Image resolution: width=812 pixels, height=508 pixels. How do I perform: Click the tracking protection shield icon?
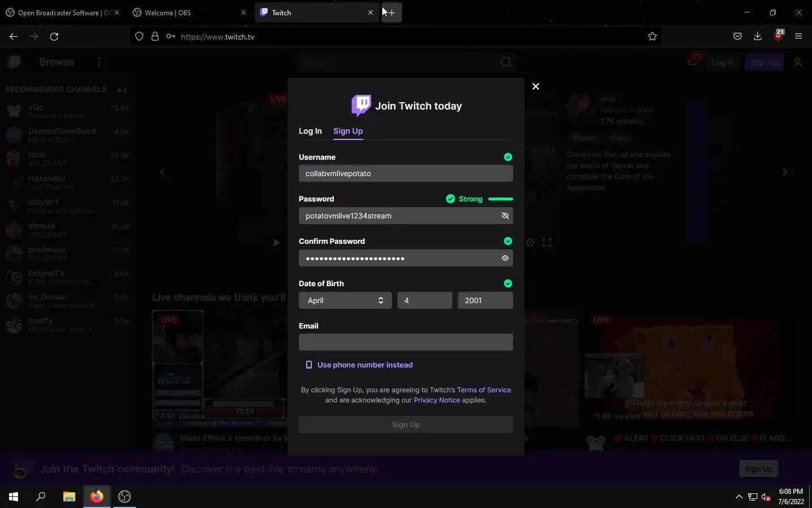point(139,36)
